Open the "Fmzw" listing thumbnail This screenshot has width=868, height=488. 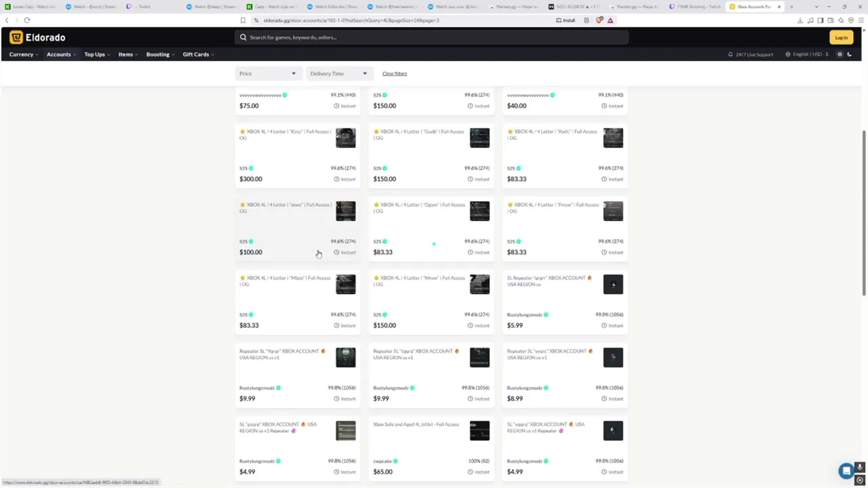coord(613,211)
